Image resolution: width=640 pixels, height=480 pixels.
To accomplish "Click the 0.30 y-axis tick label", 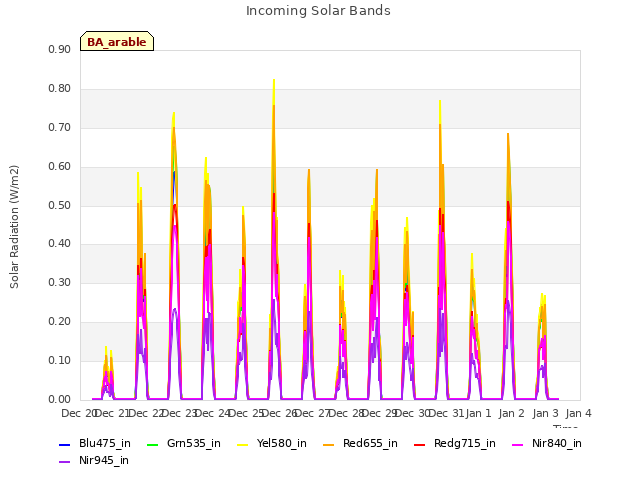I will click(x=59, y=282).
